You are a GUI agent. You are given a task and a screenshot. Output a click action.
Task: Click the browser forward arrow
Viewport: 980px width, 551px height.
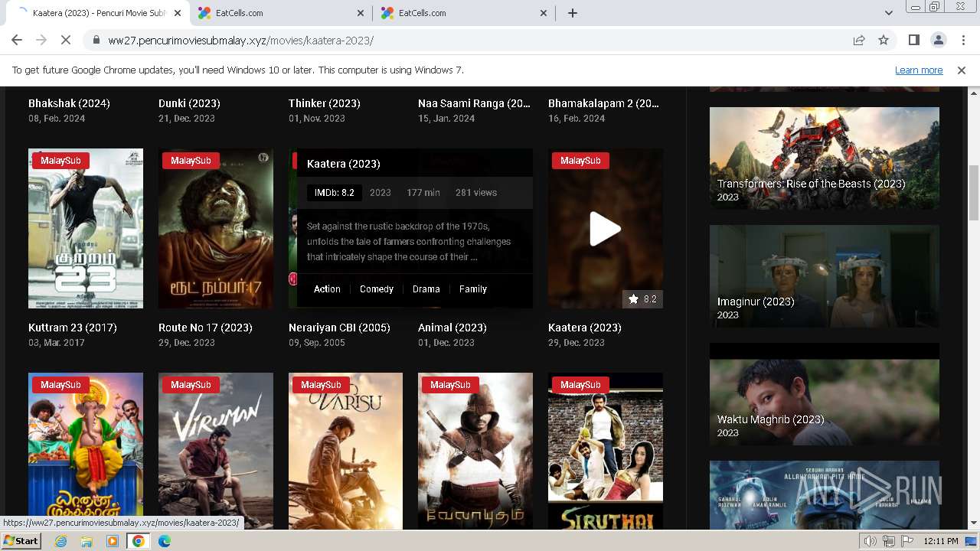pos(41,40)
